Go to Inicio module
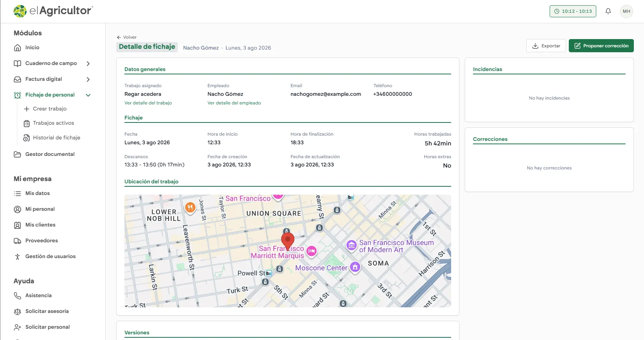This screenshot has width=644, height=340. pyautogui.click(x=32, y=47)
